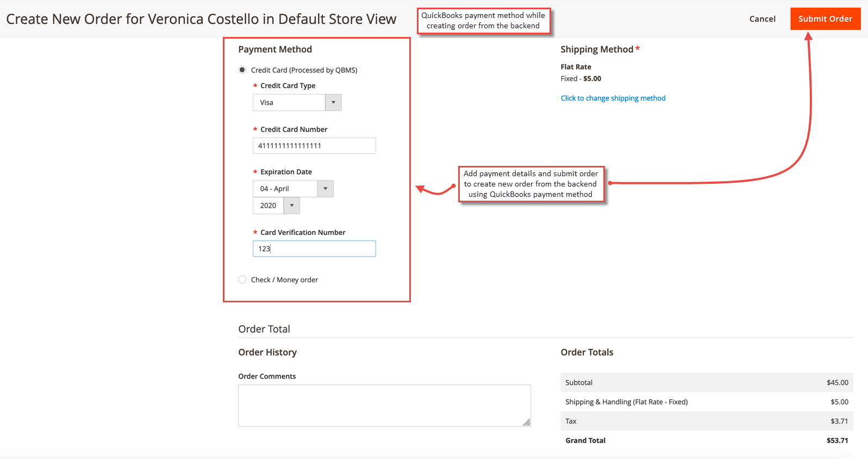This screenshot has width=868, height=459.
Task: Click the year dropdown arrow icon
Action: point(292,206)
